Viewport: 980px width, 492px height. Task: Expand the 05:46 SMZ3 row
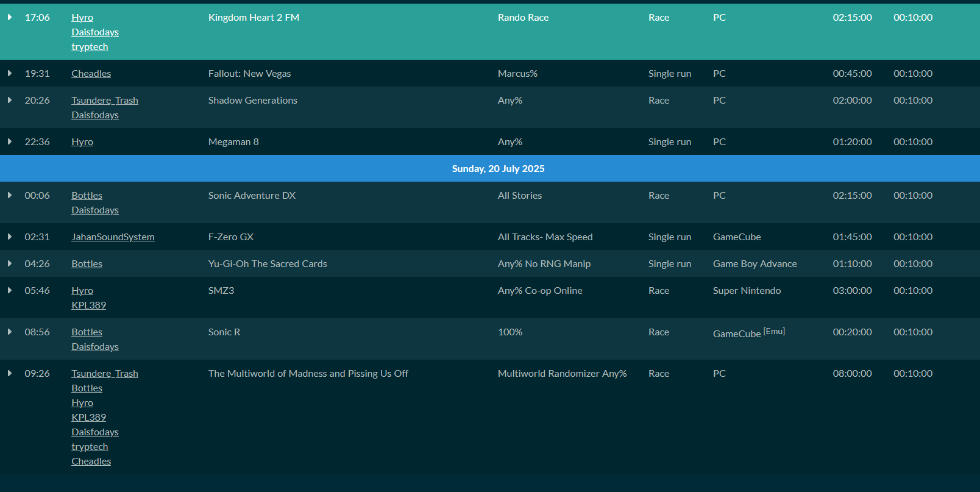click(10, 290)
